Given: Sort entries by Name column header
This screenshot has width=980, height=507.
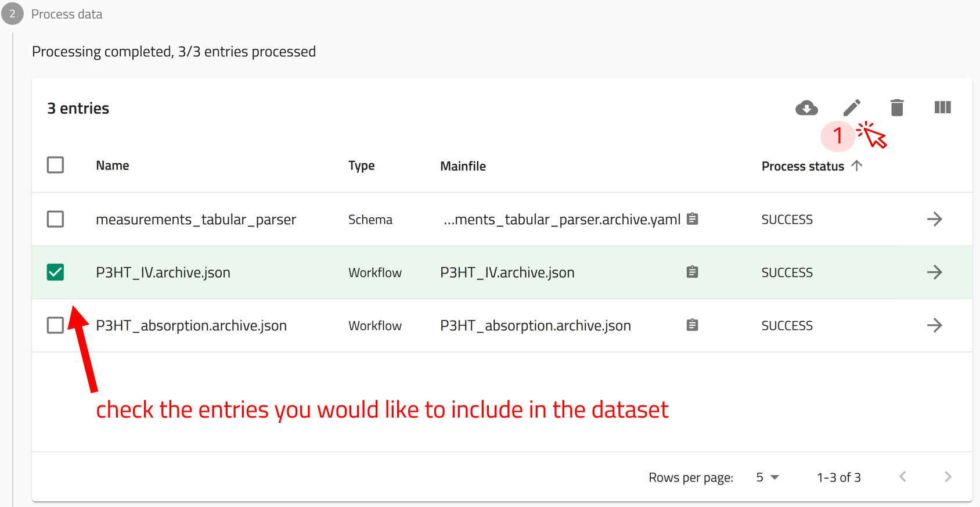Looking at the screenshot, I should [113, 166].
